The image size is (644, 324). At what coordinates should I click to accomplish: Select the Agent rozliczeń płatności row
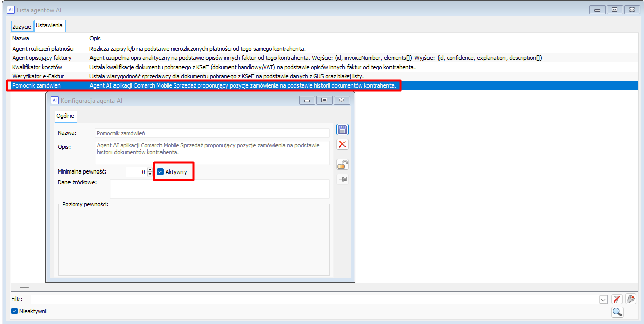(325, 49)
